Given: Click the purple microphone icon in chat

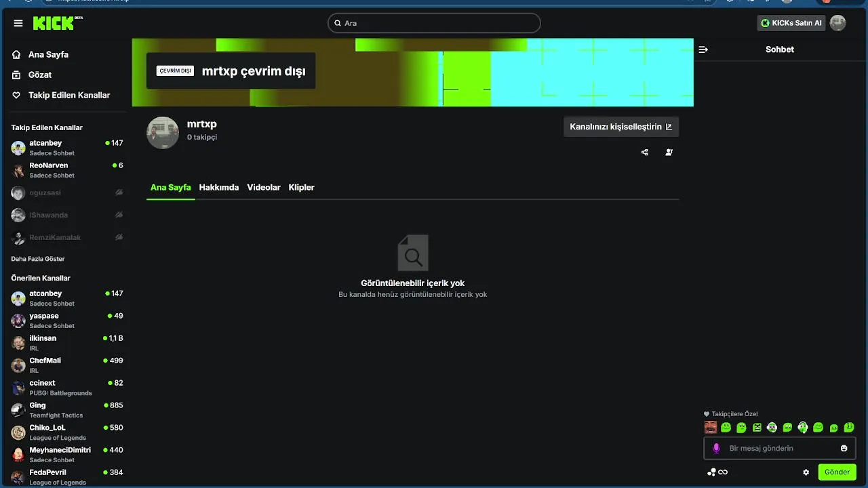Looking at the screenshot, I should [x=716, y=448].
